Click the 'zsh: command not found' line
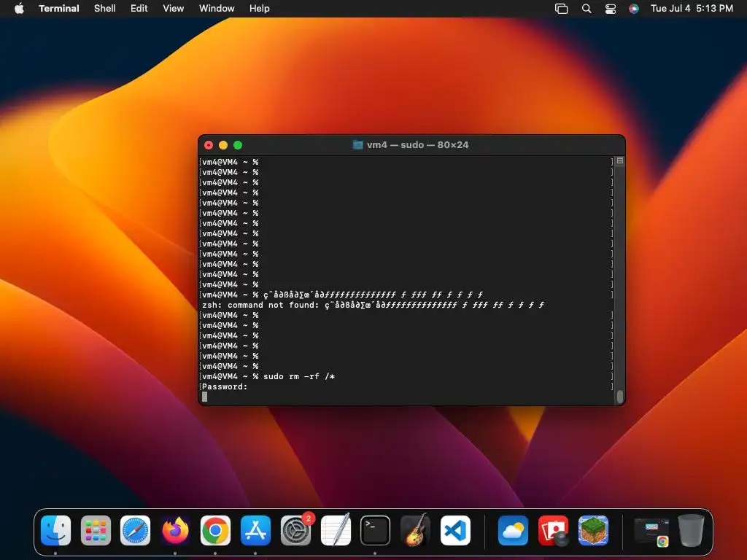The height and width of the screenshot is (560, 747). [x=373, y=305]
